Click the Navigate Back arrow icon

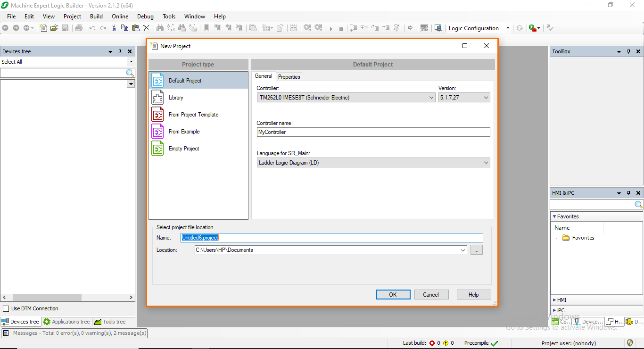click(5, 28)
